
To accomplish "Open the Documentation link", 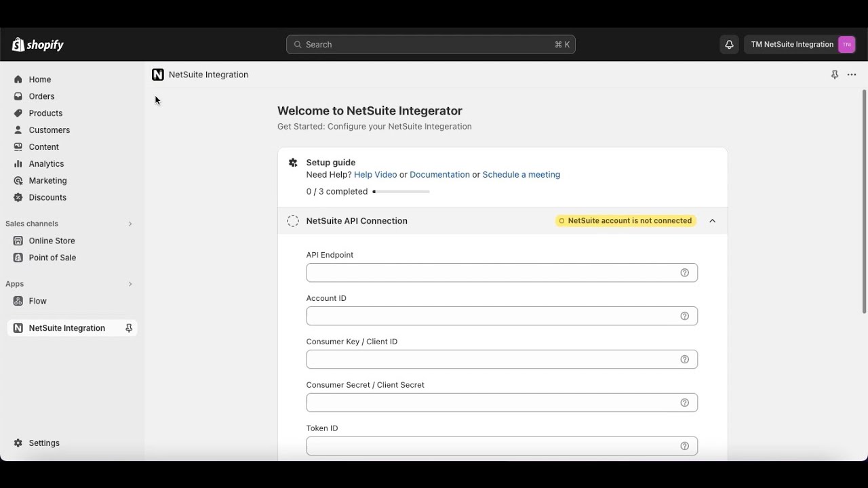I will (439, 175).
